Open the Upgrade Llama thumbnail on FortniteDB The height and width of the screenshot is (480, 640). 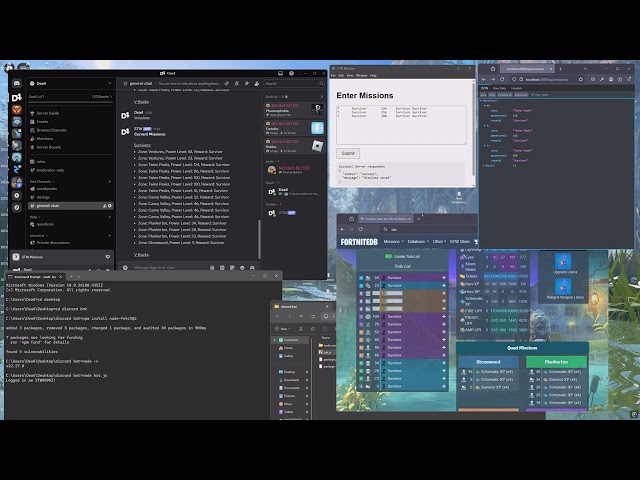tap(564, 264)
